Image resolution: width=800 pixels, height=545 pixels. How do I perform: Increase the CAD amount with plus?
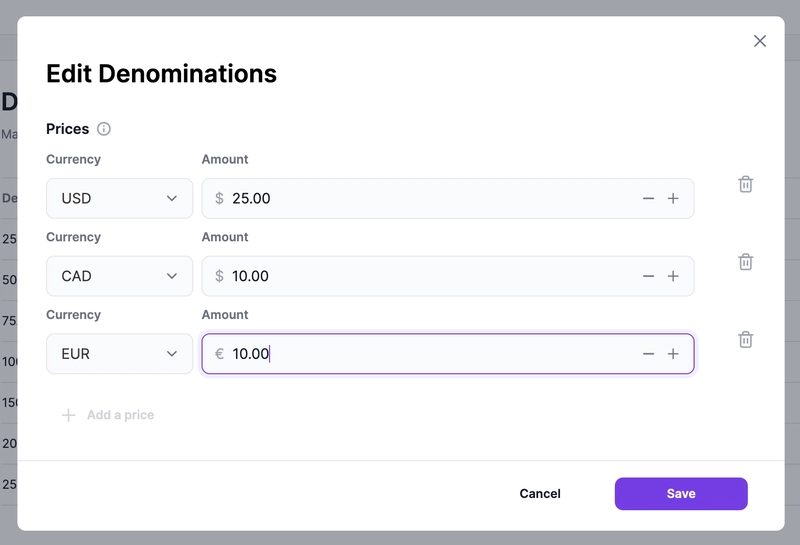(673, 276)
